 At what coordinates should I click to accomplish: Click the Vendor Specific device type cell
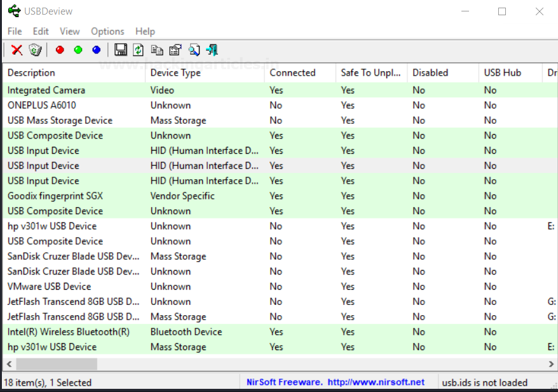182,196
